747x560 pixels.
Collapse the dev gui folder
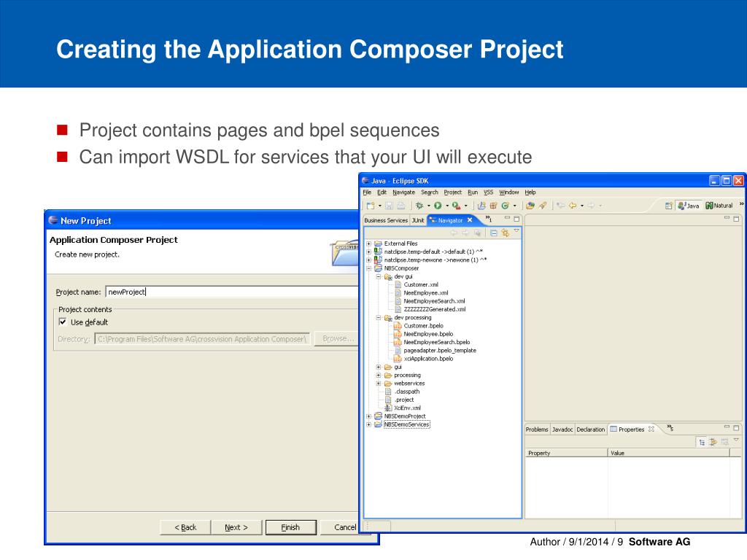pyautogui.click(x=379, y=276)
